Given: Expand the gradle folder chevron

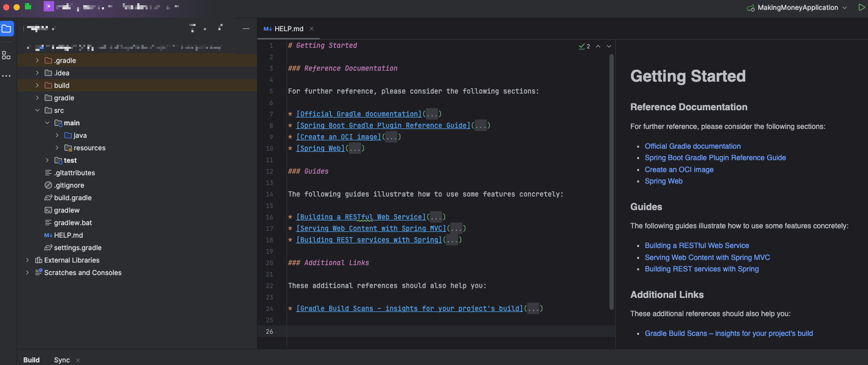Looking at the screenshot, I should 37,98.
